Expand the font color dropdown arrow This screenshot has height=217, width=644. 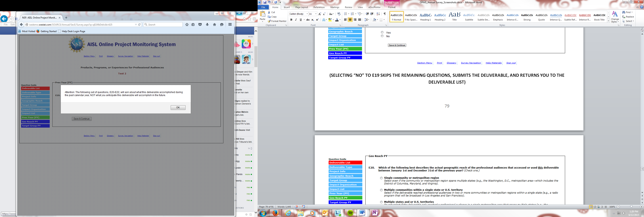(340, 20)
